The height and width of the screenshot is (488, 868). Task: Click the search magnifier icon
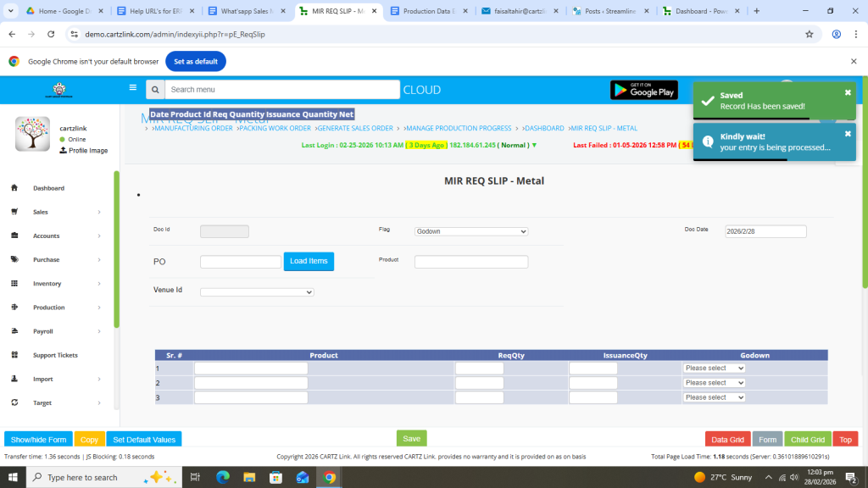tap(155, 90)
